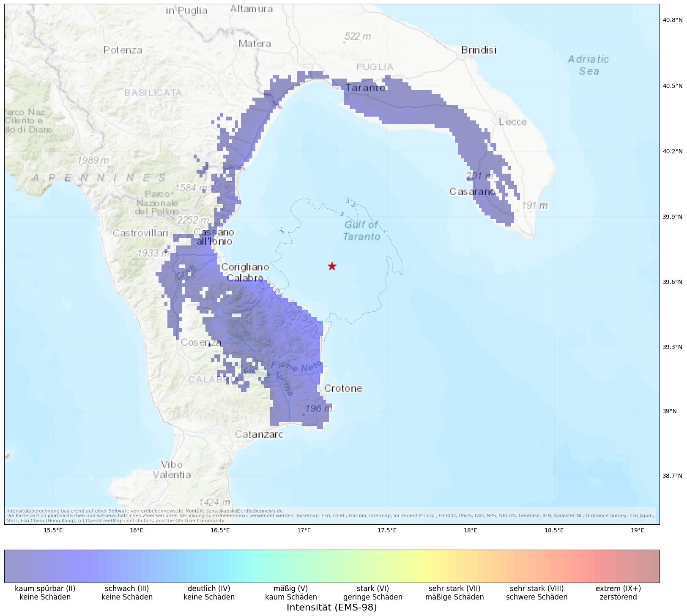Click the 17°E longitude tick label
Viewport: 687px width, 616px height.
click(304, 531)
